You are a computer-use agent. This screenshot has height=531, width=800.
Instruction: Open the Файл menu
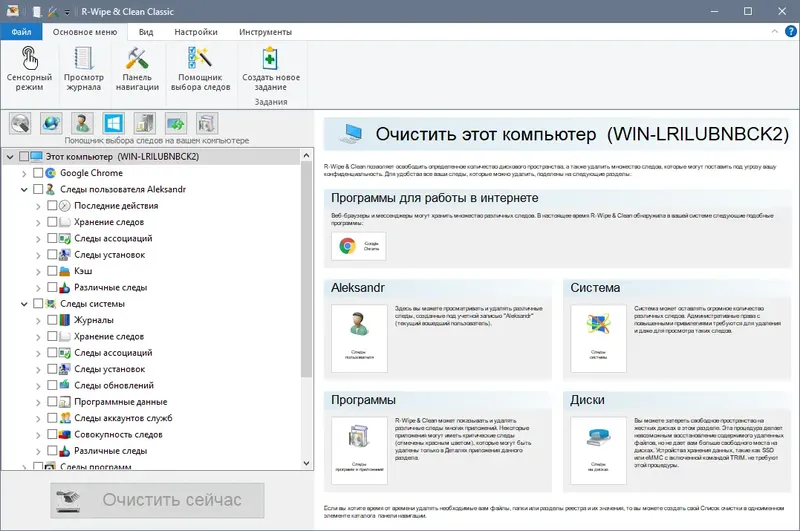tap(21, 32)
